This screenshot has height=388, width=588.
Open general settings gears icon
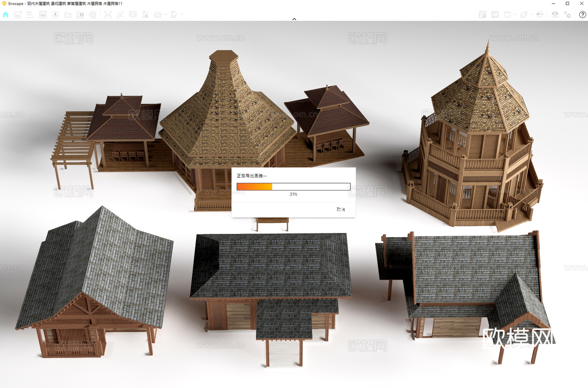567,15
